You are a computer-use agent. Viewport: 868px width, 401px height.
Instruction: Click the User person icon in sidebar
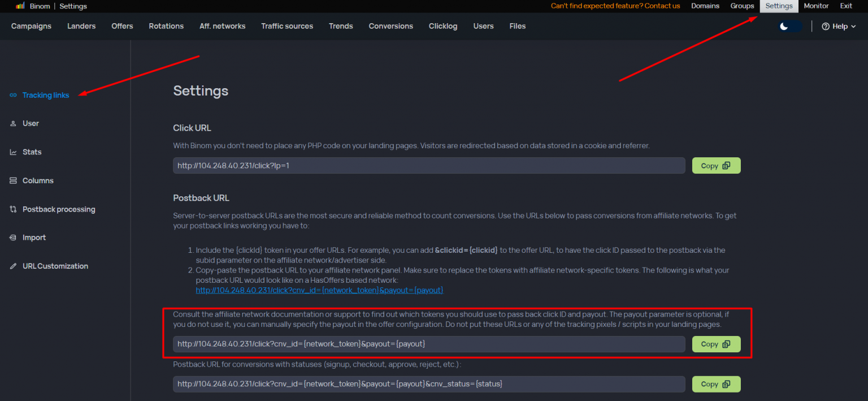coord(13,123)
